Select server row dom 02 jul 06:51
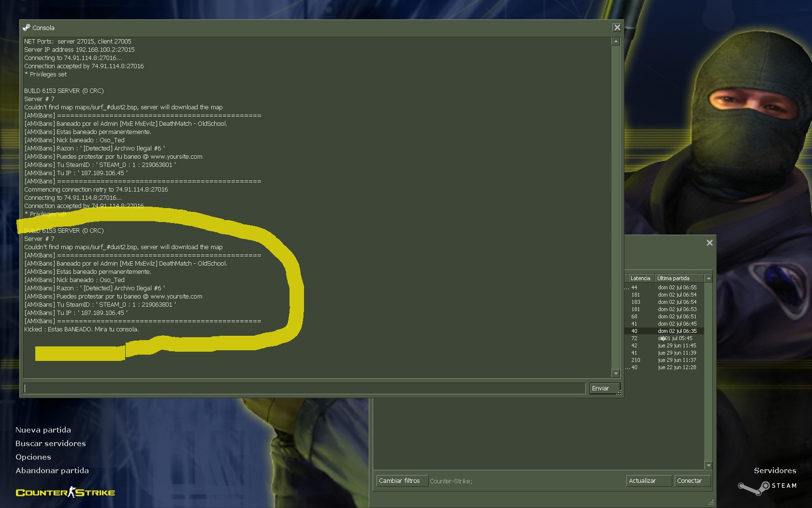 coord(665,316)
